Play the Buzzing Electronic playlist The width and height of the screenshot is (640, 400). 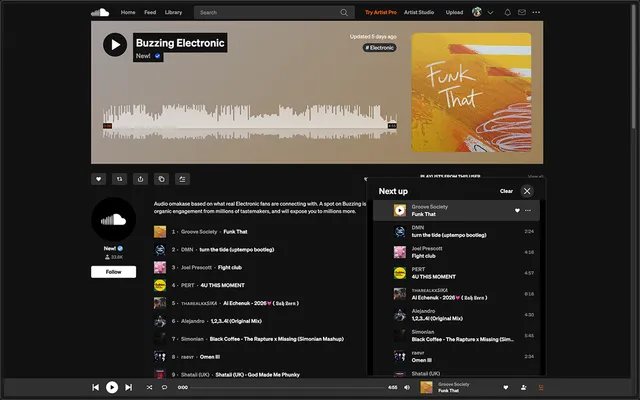[x=115, y=44]
